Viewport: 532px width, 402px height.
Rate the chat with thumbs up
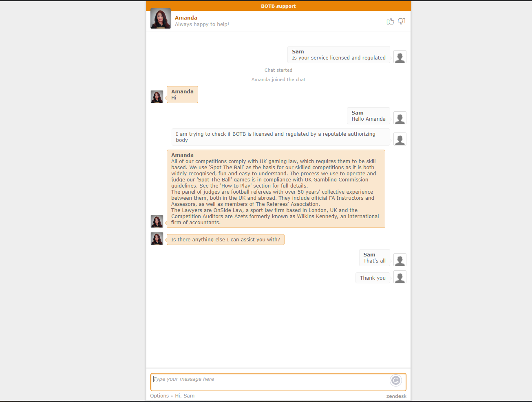coord(390,22)
